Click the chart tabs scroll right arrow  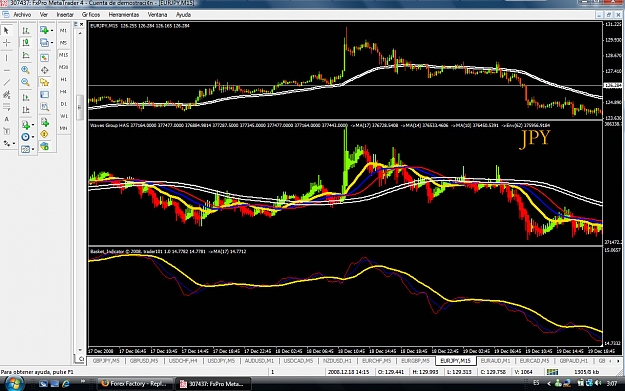[x=618, y=361]
